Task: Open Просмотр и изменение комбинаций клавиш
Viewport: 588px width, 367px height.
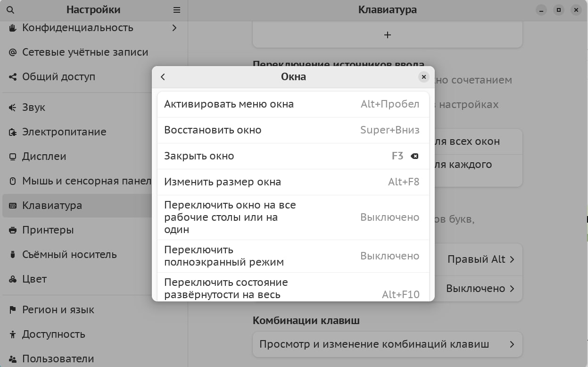Action: pyautogui.click(x=387, y=344)
